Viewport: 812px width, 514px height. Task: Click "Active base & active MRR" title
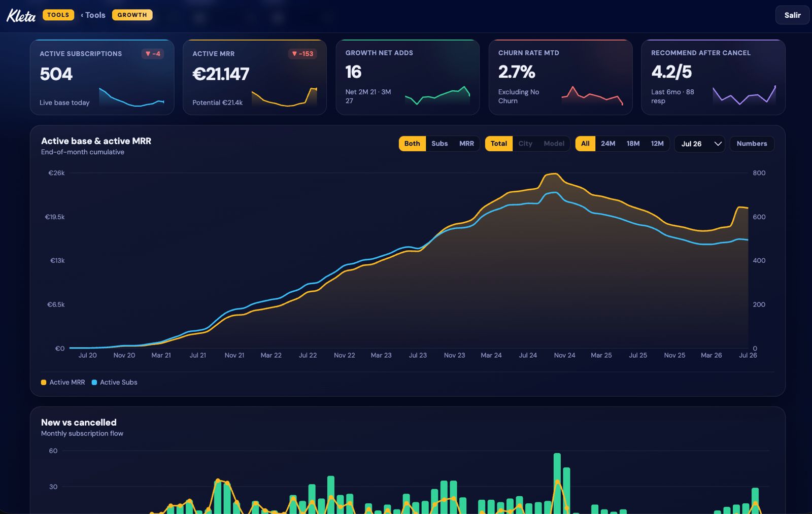[96, 141]
